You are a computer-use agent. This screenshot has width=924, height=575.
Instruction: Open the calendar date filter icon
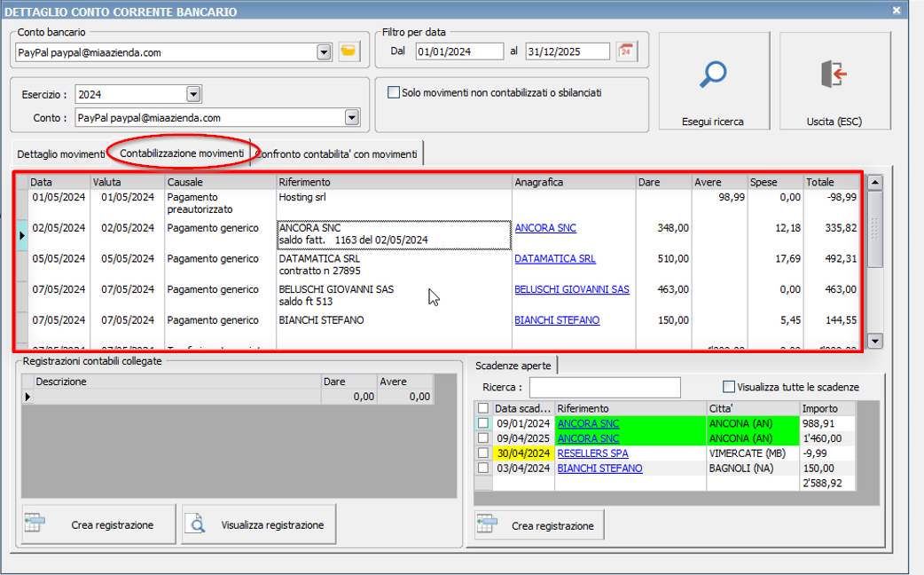(x=628, y=51)
